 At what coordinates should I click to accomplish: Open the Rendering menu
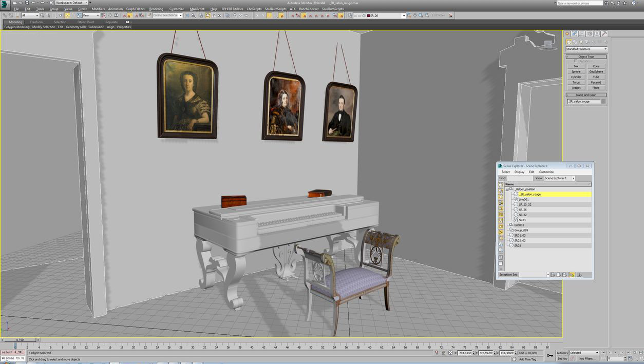pyautogui.click(x=156, y=9)
